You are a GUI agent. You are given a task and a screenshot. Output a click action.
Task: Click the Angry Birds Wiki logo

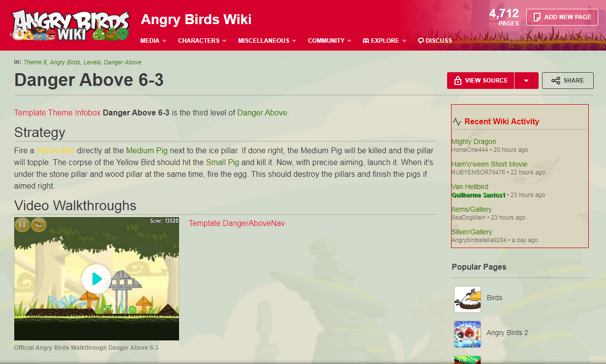coord(71,25)
